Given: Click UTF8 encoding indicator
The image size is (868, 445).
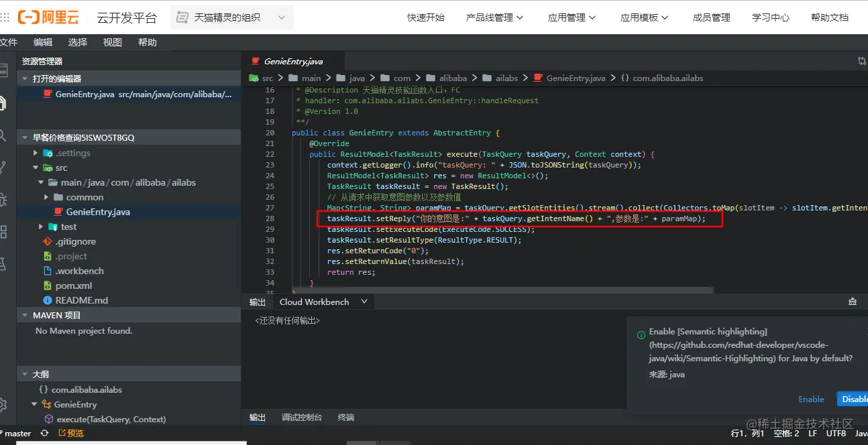Looking at the screenshot, I should [x=836, y=434].
